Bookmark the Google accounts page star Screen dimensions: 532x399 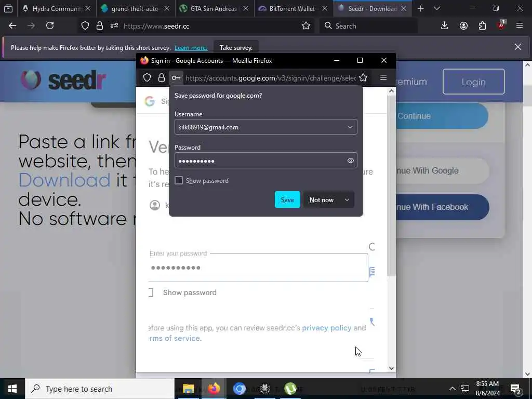coord(363,78)
